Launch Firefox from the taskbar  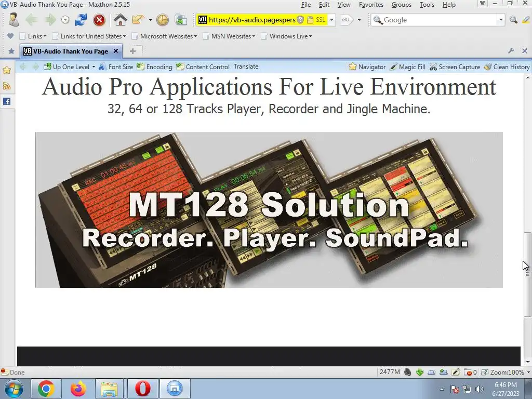pos(78,389)
